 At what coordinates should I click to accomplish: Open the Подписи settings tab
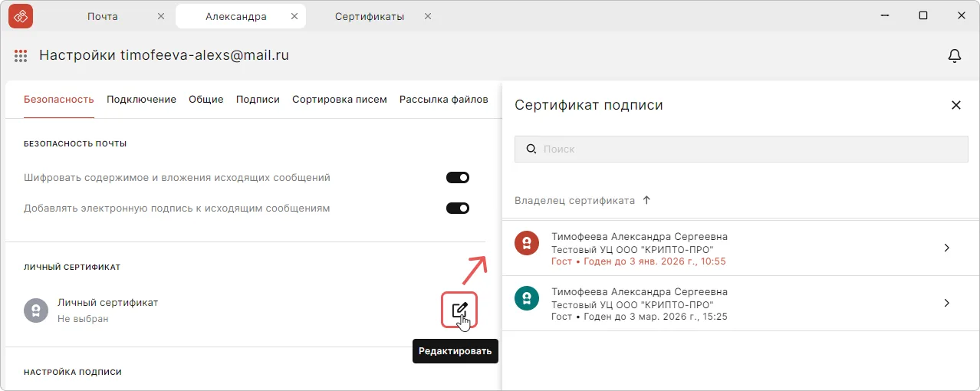(x=258, y=100)
